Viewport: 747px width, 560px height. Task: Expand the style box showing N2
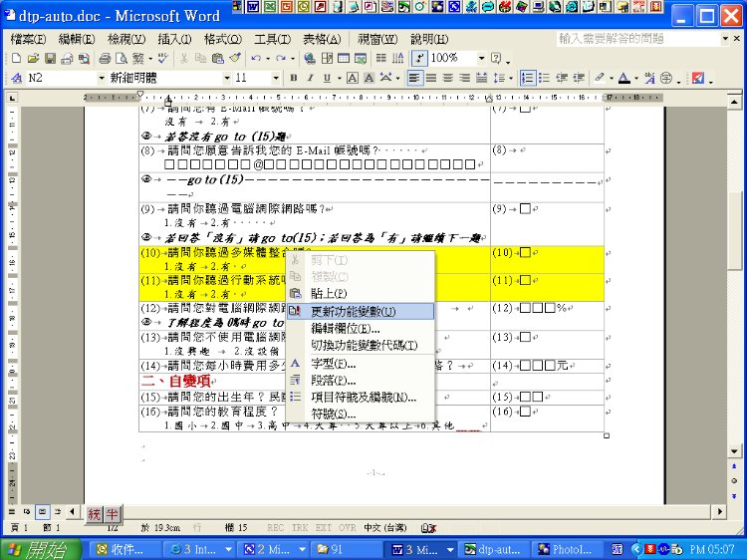101,78
